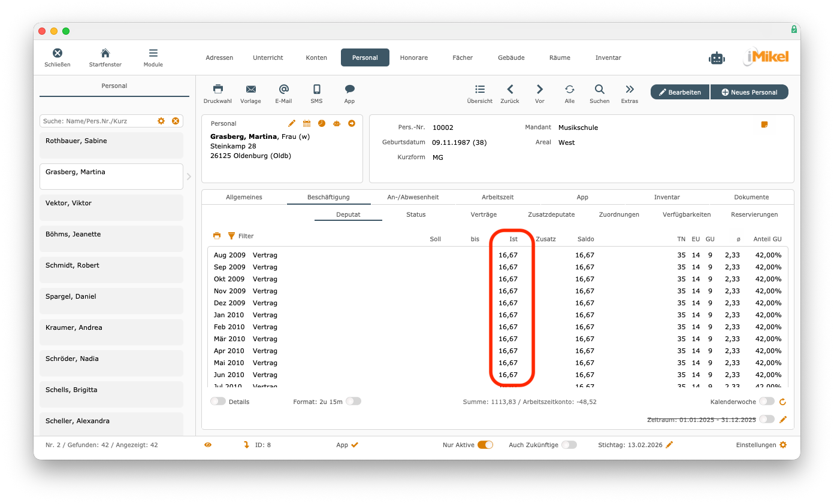The width and height of the screenshot is (834, 504).
Task: Toggle the Details switch
Action: 218,402
